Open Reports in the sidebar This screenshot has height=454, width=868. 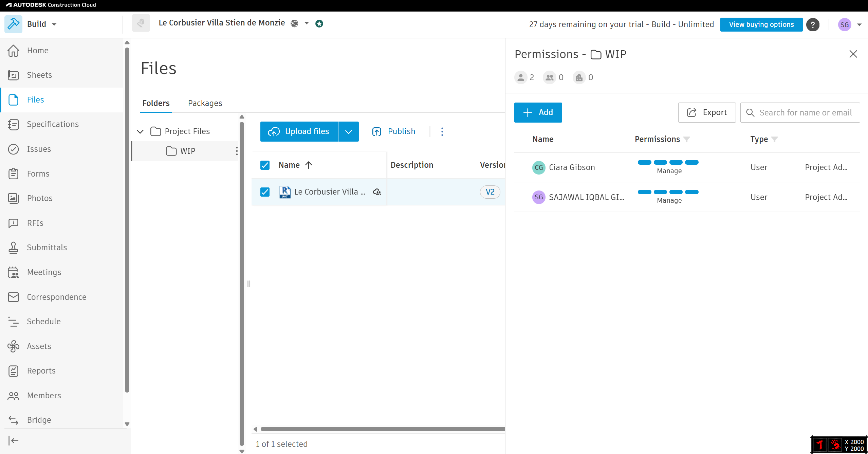[x=41, y=371]
